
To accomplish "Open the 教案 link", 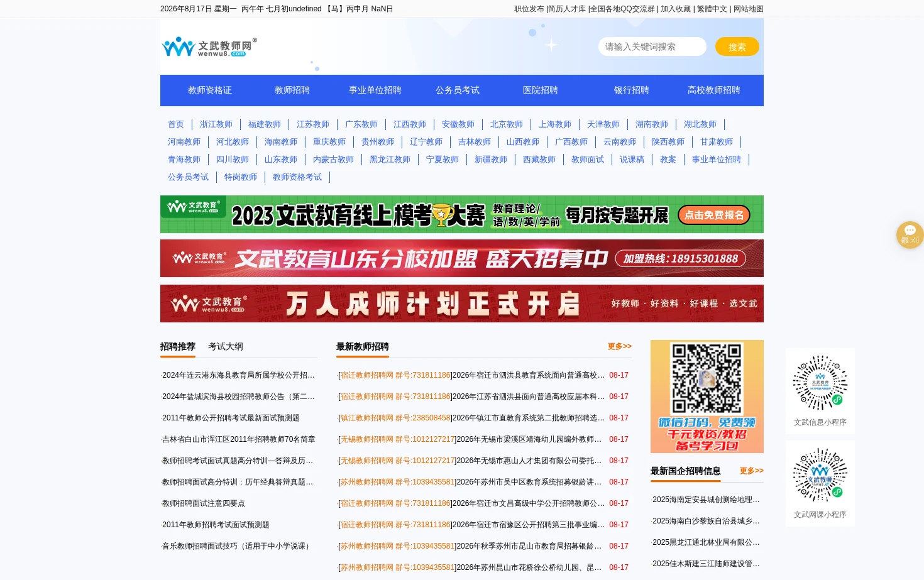I will 668,160.
